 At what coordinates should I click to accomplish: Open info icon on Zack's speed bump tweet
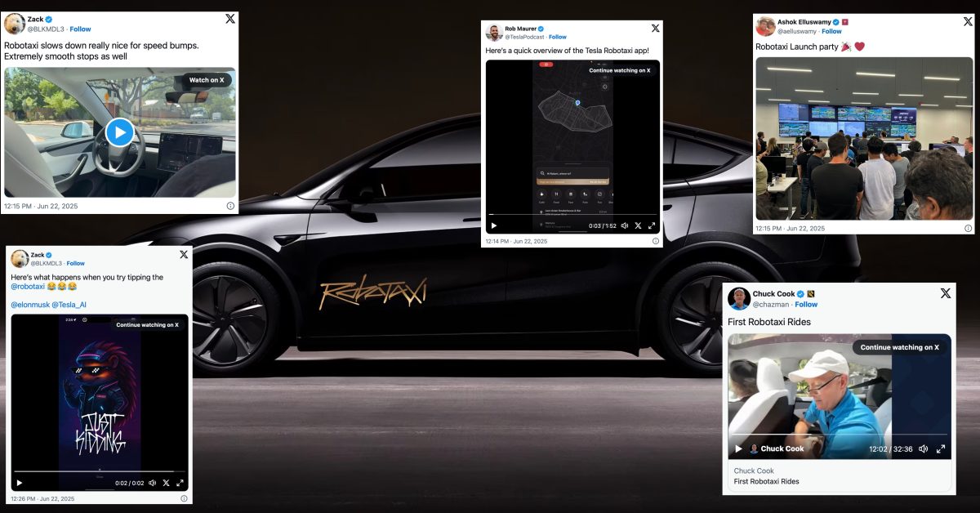click(x=230, y=206)
